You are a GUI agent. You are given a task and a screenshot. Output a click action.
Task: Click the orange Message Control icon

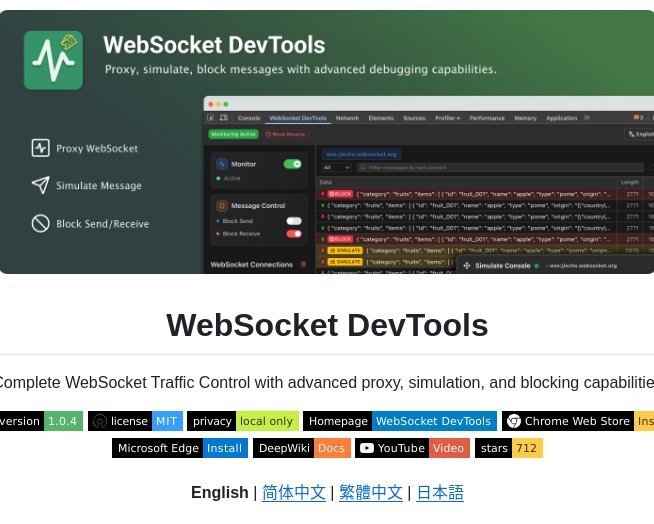222,206
